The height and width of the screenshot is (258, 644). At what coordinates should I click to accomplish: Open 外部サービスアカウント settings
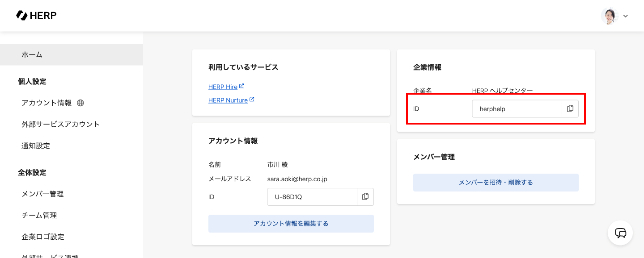[60, 124]
